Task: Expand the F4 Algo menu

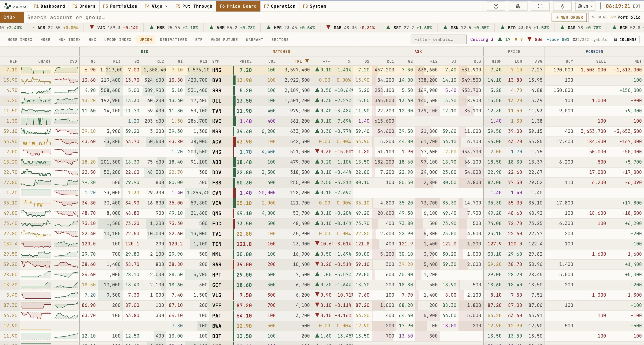Action: coord(156,6)
